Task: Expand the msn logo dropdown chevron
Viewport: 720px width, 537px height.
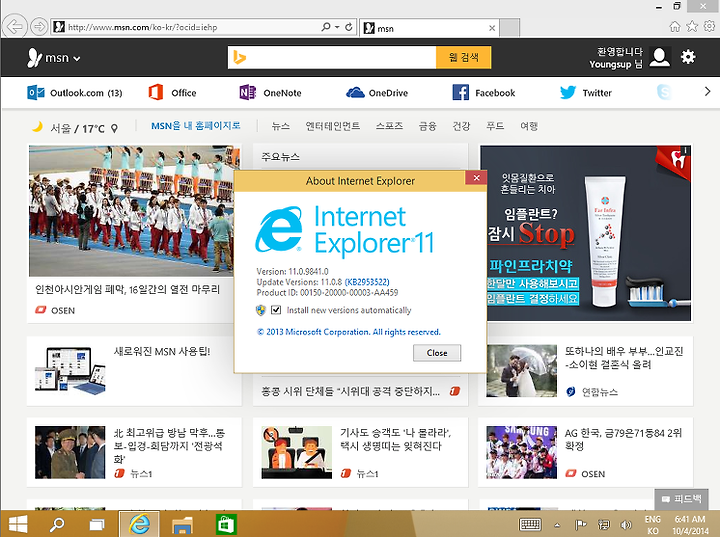Action: click(77, 59)
